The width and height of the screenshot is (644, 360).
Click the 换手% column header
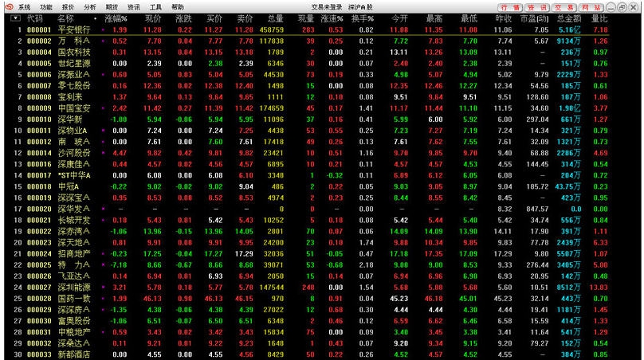point(363,18)
